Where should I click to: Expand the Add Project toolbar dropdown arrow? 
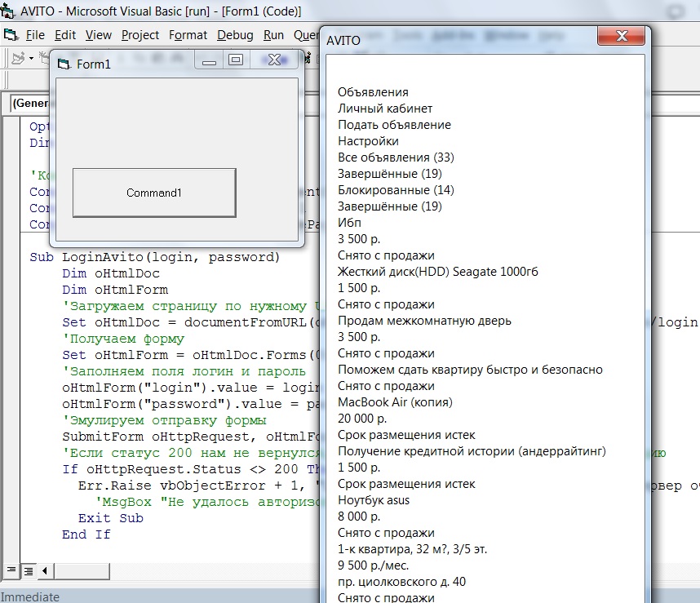(31, 59)
